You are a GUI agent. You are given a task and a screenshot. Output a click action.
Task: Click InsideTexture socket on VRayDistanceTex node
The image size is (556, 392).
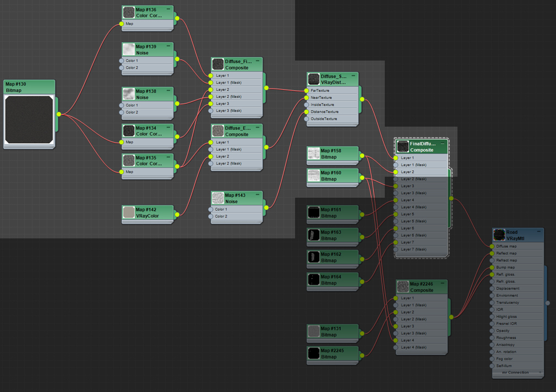[307, 105]
